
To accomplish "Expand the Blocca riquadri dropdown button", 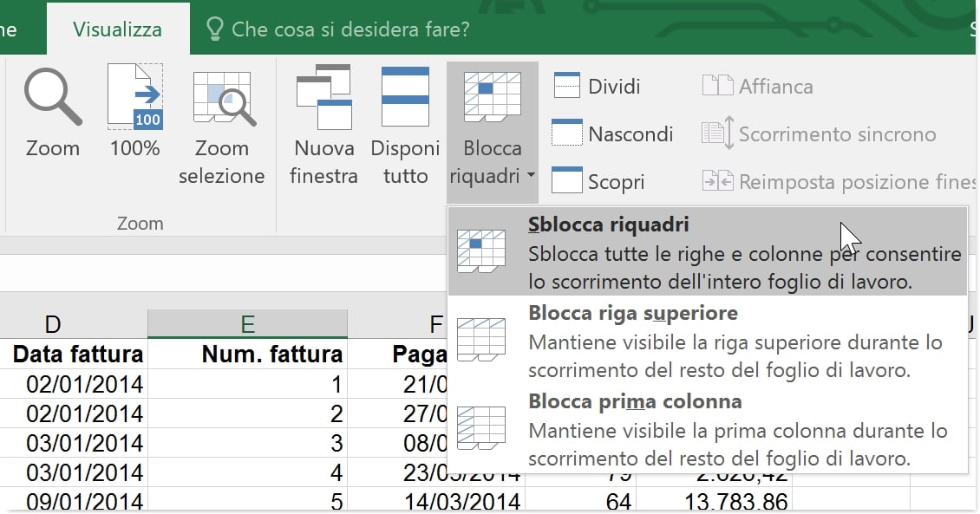I will click(x=493, y=131).
